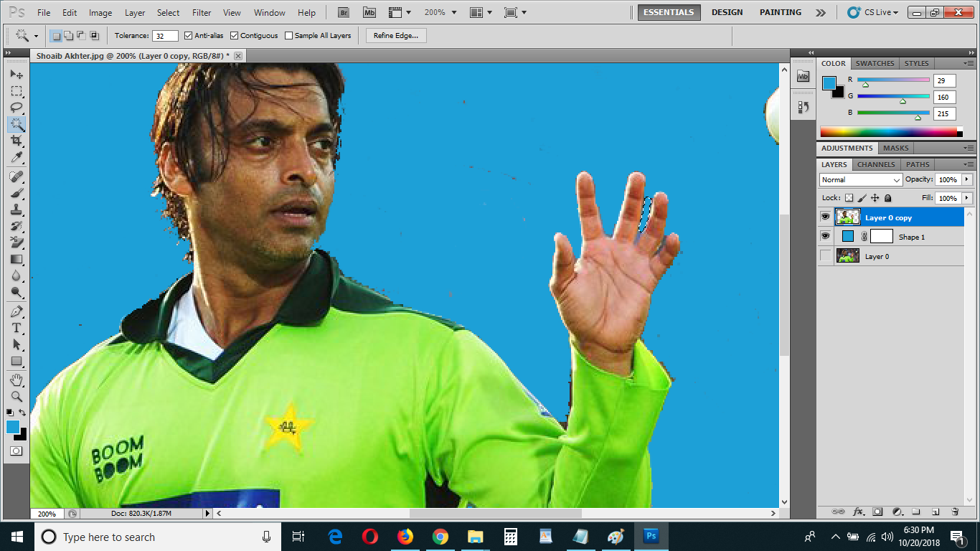Select the Move tool
This screenshot has height=551, width=980.
[16, 75]
